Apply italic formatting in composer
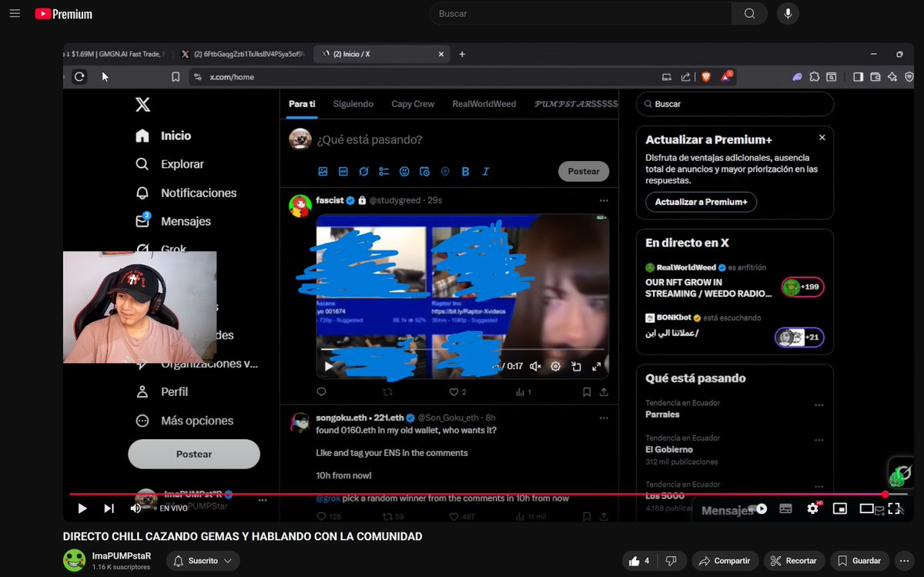 tap(486, 172)
